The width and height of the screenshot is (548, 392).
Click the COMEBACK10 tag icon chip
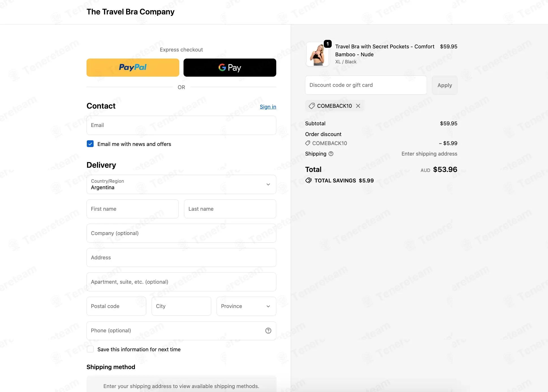[312, 106]
